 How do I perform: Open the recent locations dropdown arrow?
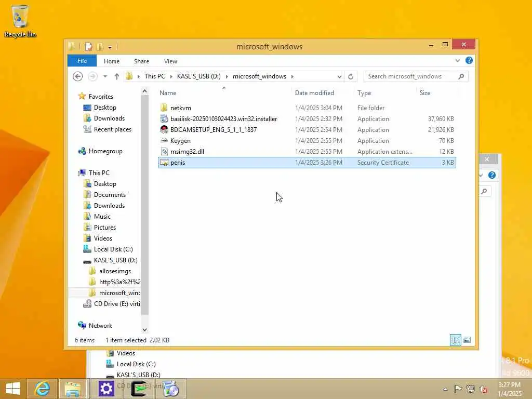coord(105,76)
